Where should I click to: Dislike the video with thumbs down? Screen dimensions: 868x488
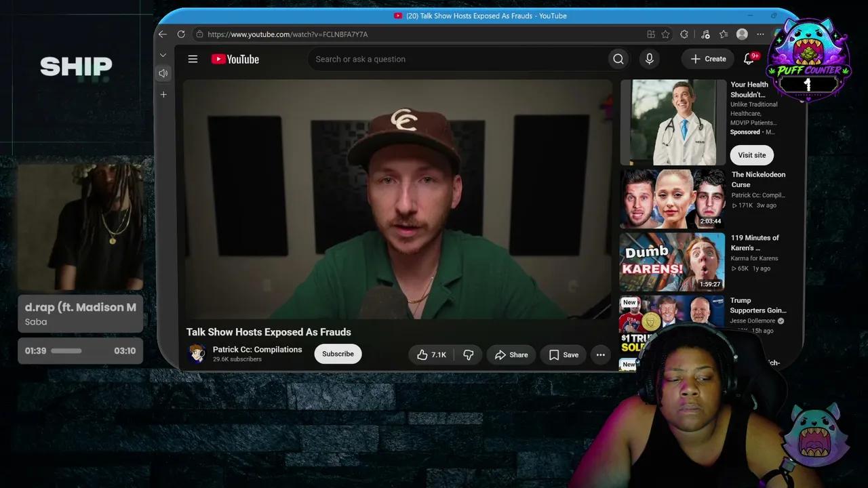pyautogui.click(x=468, y=354)
